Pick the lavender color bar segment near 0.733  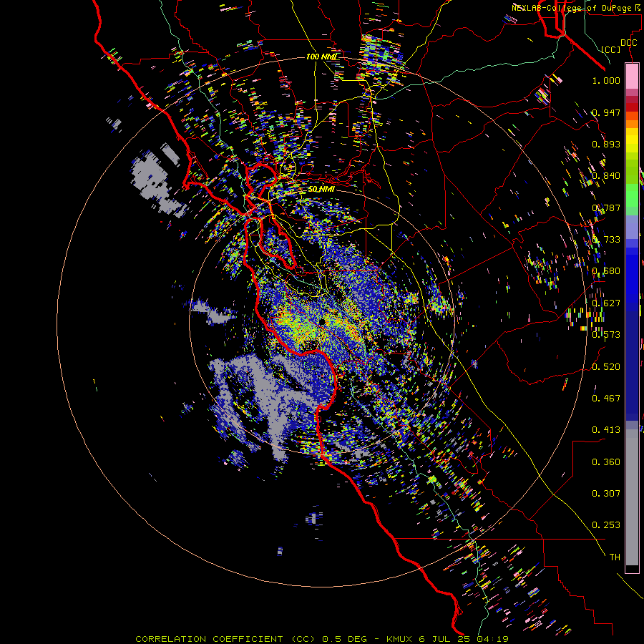point(632,227)
